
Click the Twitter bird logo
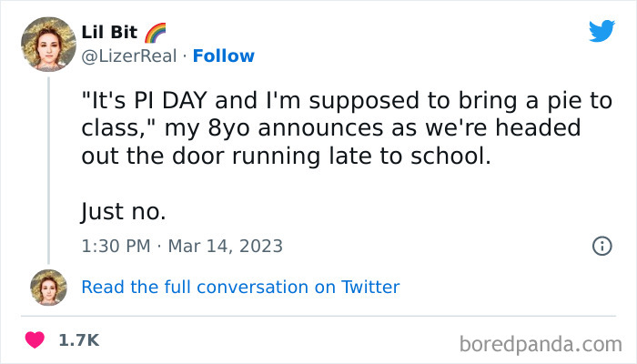[x=602, y=32]
